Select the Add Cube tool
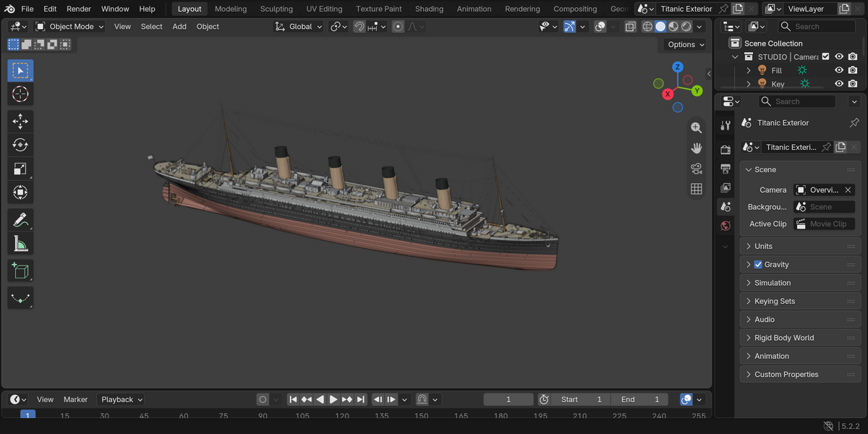868x434 pixels. point(20,271)
